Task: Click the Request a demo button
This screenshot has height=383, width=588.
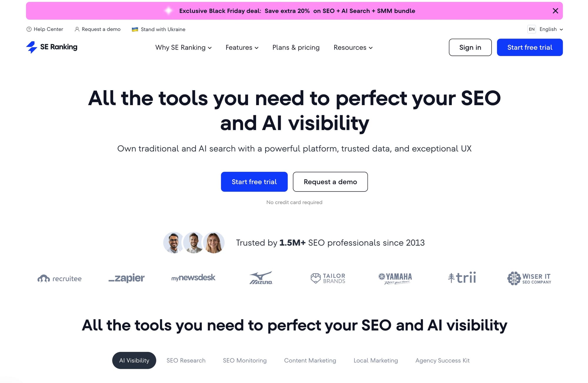Action: [330, 182]
